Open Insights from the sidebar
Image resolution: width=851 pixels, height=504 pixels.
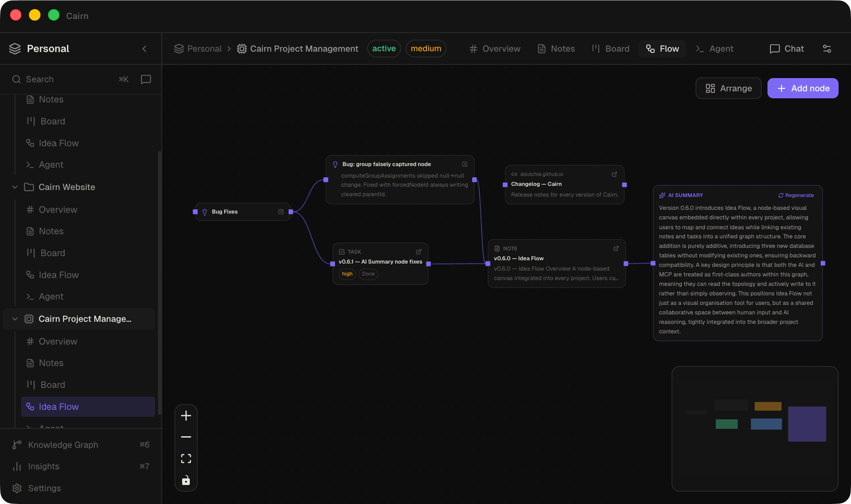tap(81, 466)
